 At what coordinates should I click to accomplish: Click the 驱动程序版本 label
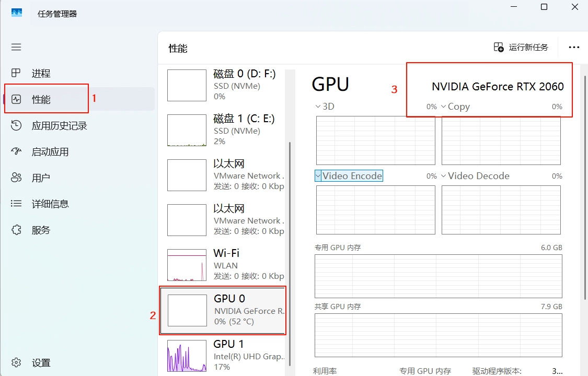coord(497,371)
